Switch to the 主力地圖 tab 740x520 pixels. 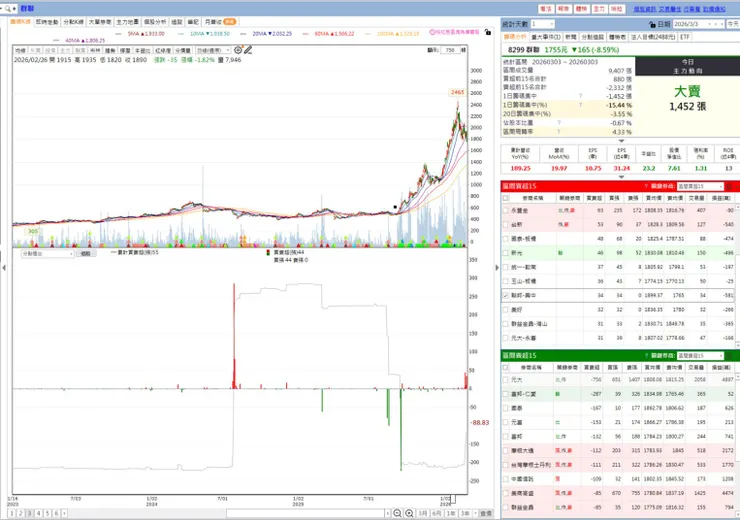click(x=127, y=22)
